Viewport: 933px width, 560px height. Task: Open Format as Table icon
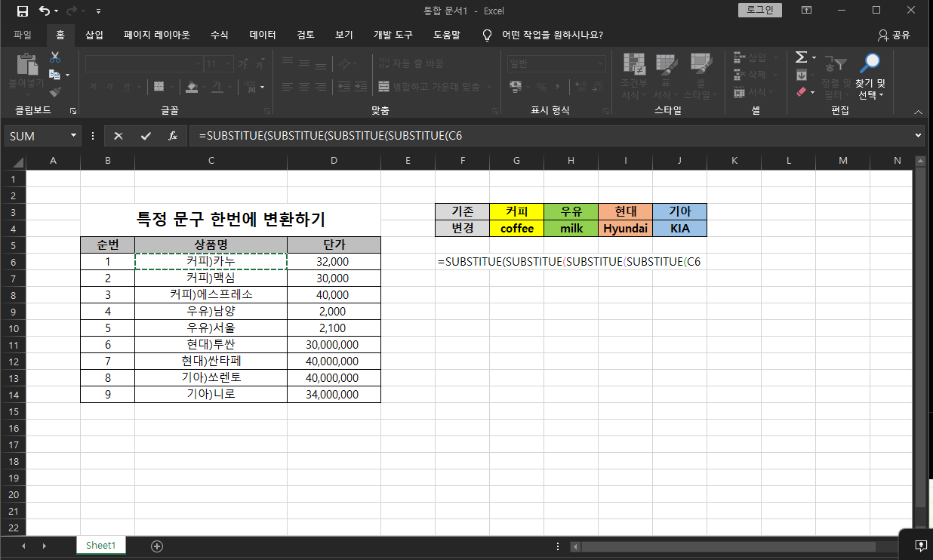[665, 64]
